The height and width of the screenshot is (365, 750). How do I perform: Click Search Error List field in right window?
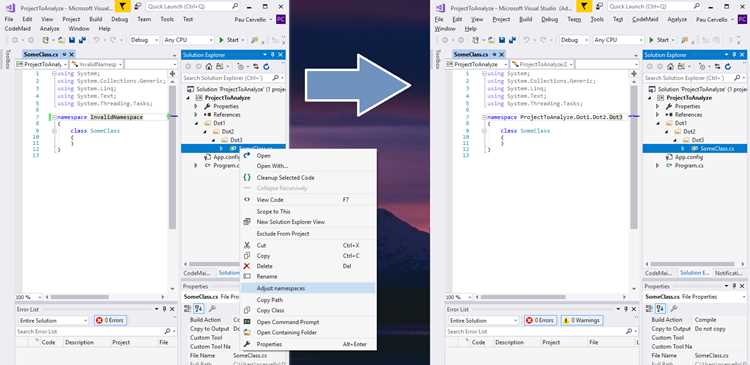(541, 331)
